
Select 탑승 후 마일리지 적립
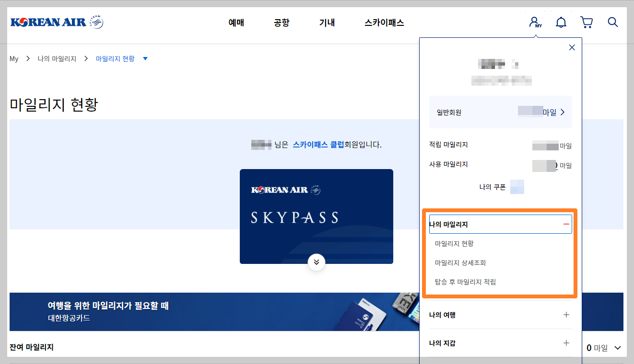(465, 282)
